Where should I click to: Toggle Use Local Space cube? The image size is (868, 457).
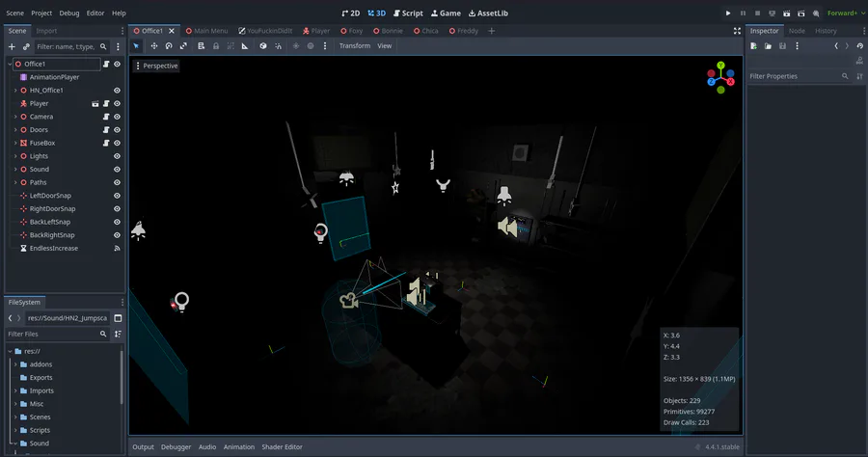click(x=263, y=46)
